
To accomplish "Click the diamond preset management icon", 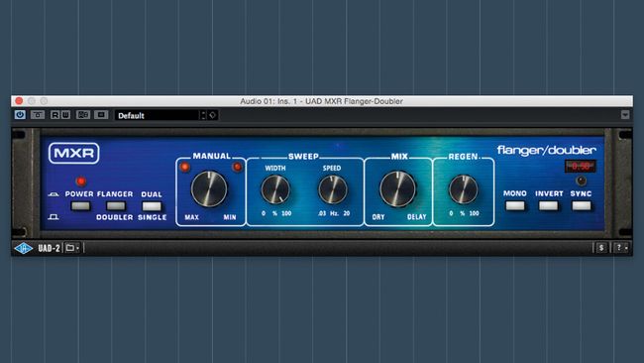I will click(x=213, y=115).
